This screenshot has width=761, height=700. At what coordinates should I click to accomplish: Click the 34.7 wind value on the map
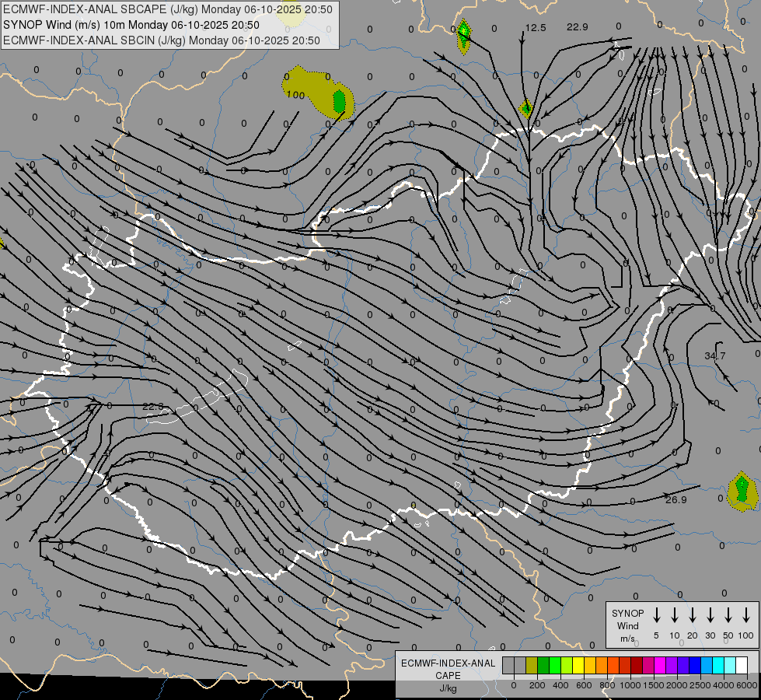pos(715,356)
